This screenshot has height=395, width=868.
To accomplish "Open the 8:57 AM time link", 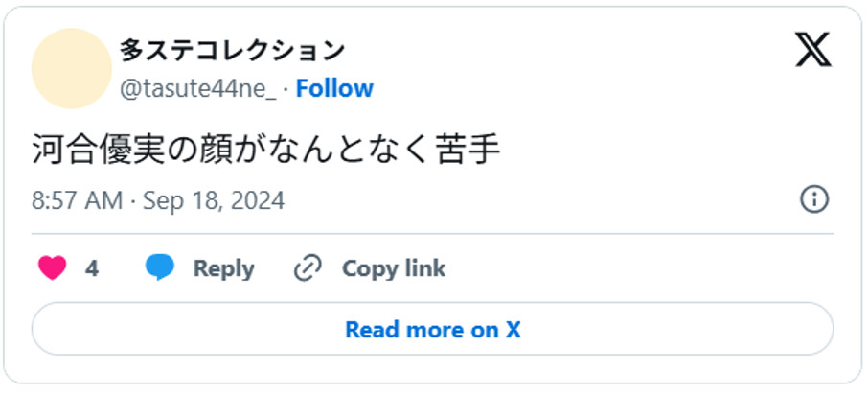I will [77, 200].
